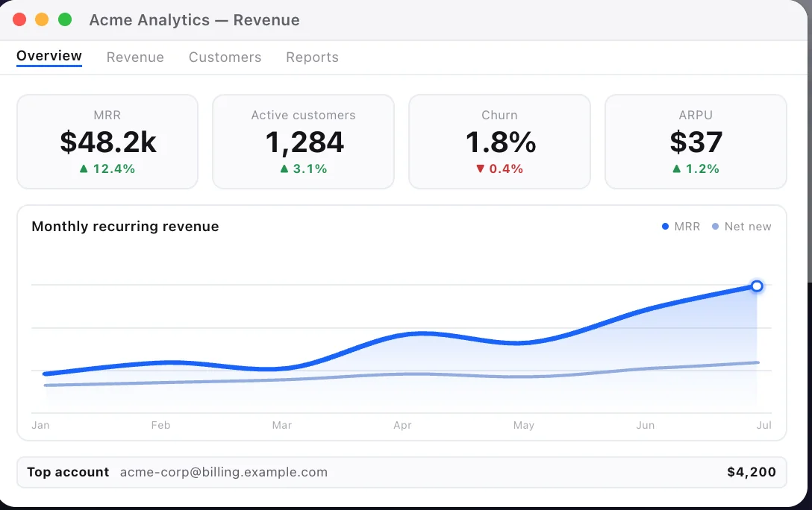
Task: Click the 1.8% churn value
Action: [501, 142]
